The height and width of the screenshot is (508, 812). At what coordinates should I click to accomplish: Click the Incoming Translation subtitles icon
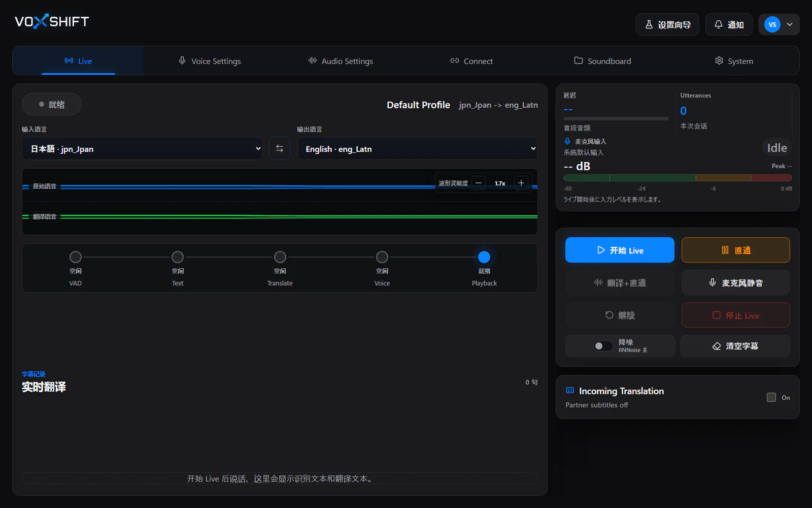coord(570,391)
